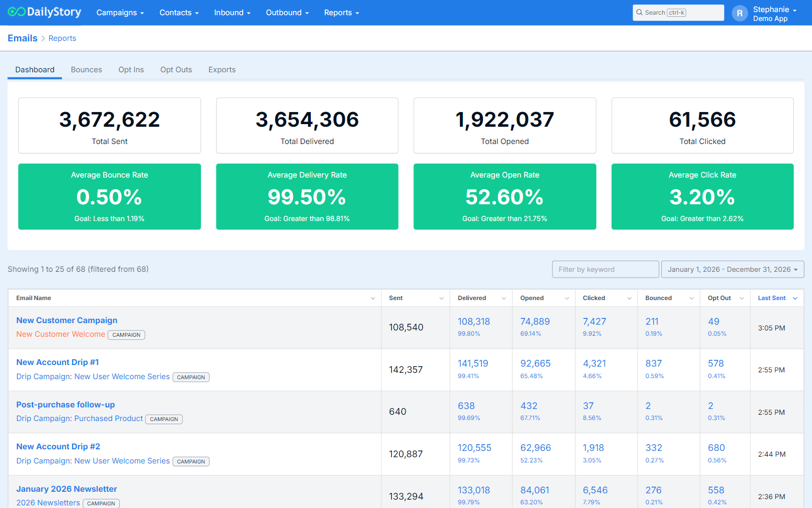Click the DailyStory logo icon
Image resolution: width=812 pixels, height=508 pixels.
click(16, 12)
